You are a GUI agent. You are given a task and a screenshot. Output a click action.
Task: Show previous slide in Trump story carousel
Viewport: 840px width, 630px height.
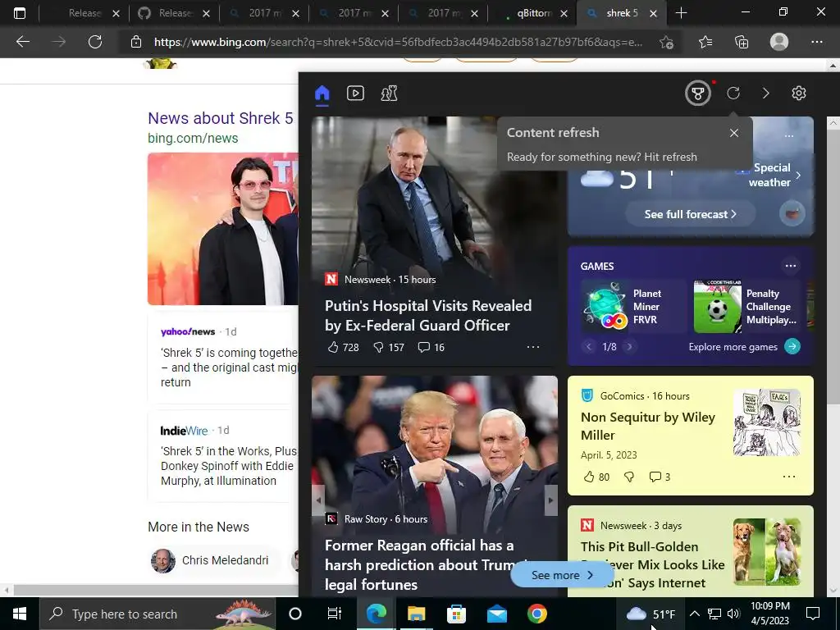pyautogui.click(x=319, y=500)
